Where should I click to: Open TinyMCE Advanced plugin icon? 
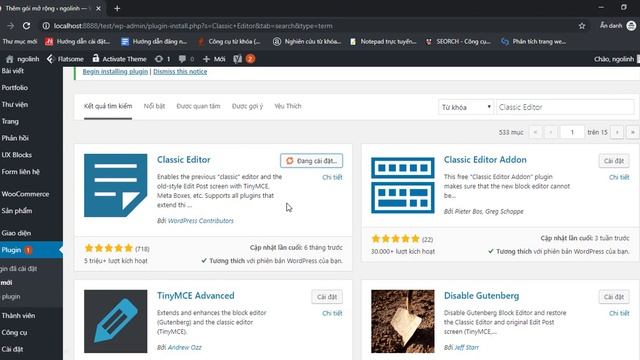pos(116,321)
